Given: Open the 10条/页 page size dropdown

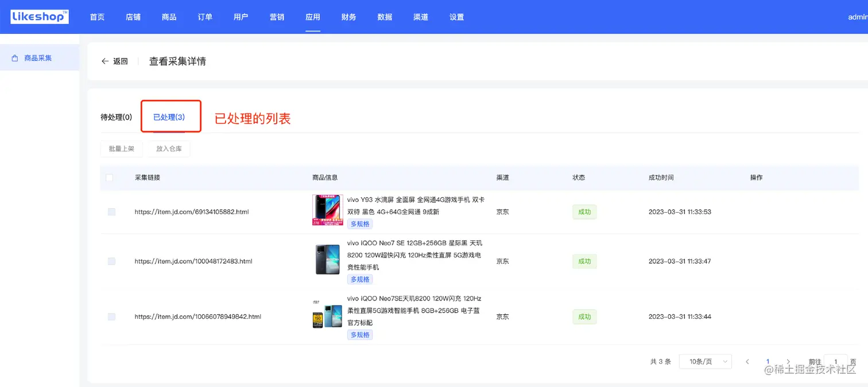Looking at the screenshot, I should (705, 362).
